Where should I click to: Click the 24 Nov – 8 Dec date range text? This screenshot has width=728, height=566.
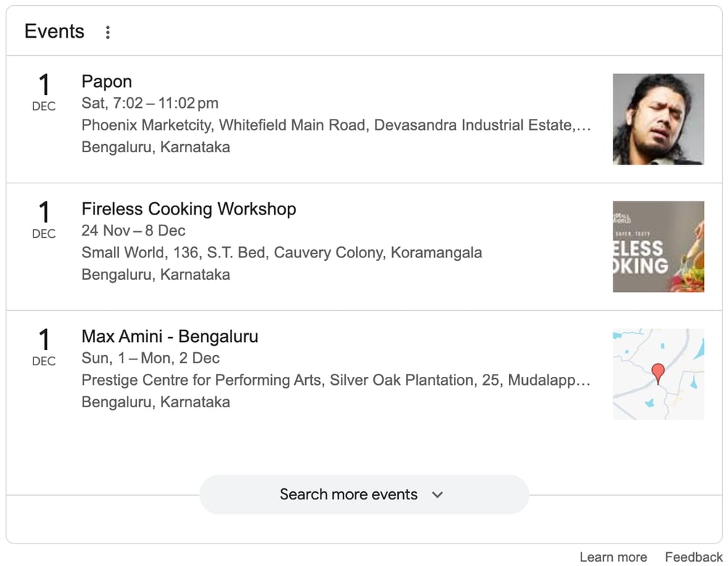132,230
